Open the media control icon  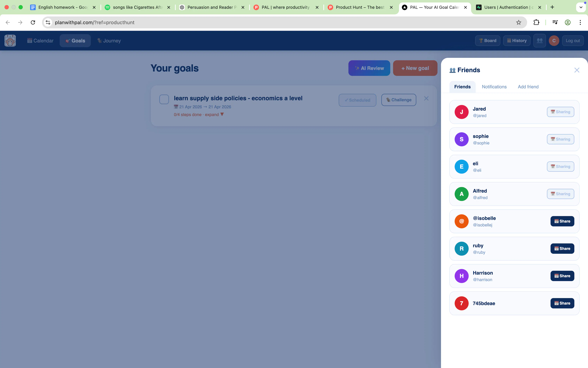pos(555,22)
